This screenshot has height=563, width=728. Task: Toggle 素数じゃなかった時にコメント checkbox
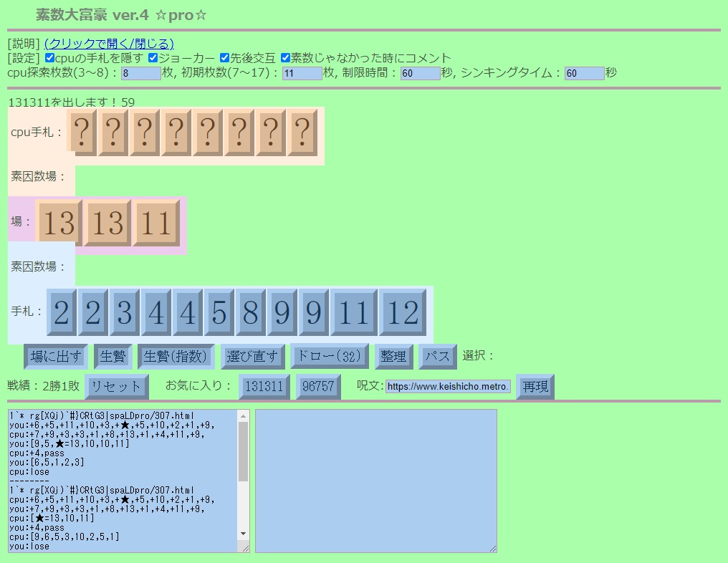pyautogui.click(x=285, y=58)
